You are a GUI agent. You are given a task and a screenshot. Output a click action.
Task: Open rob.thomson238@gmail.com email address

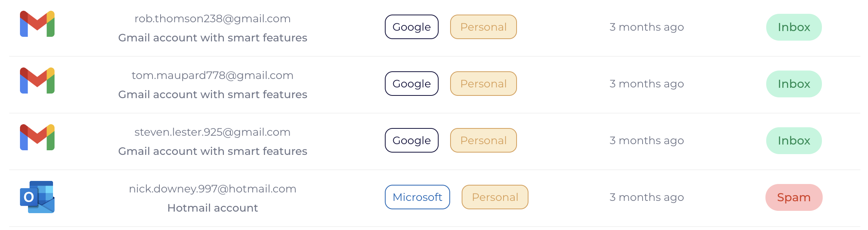click(212, 18)
